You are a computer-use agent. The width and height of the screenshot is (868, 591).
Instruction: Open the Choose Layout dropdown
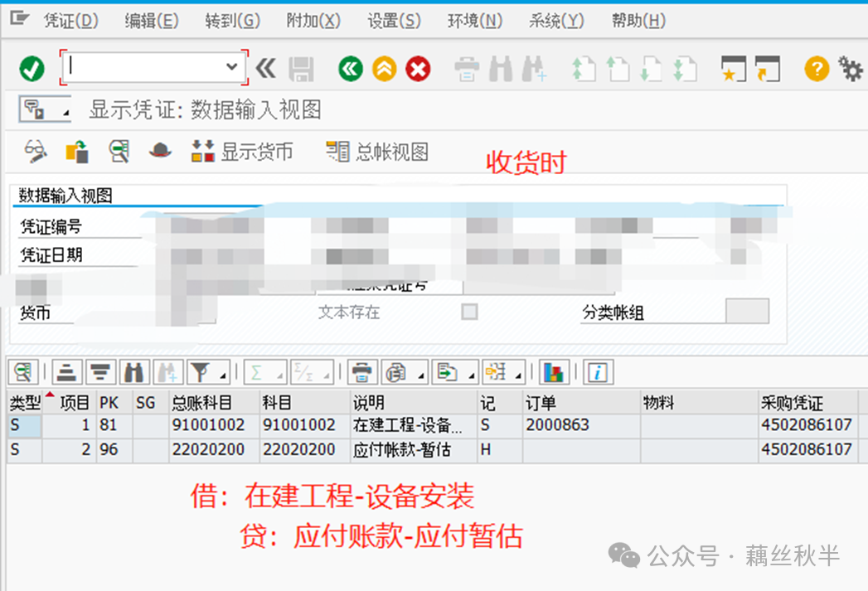pyautogui.click(x=503, y=372)
